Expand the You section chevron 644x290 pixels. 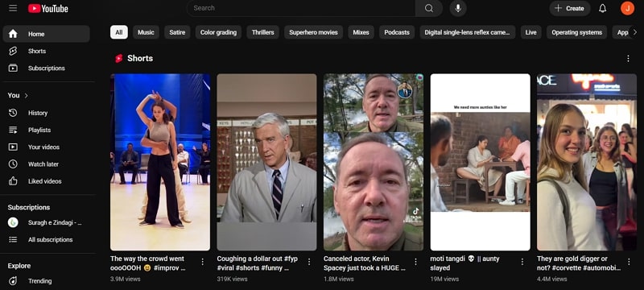27,95
